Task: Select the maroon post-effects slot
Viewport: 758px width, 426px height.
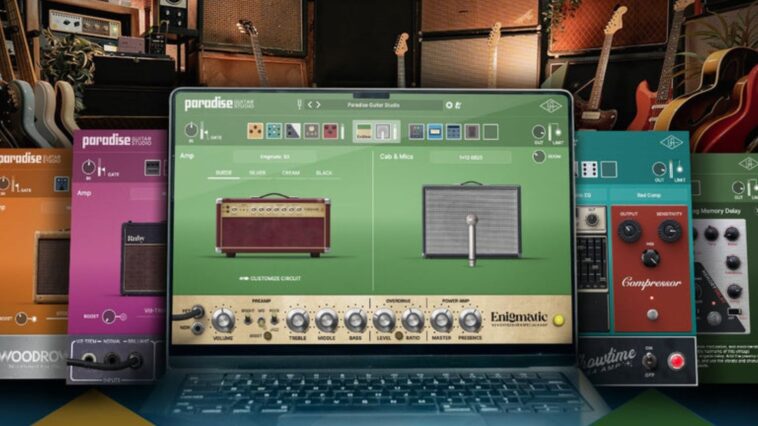Action: [472, 132]
